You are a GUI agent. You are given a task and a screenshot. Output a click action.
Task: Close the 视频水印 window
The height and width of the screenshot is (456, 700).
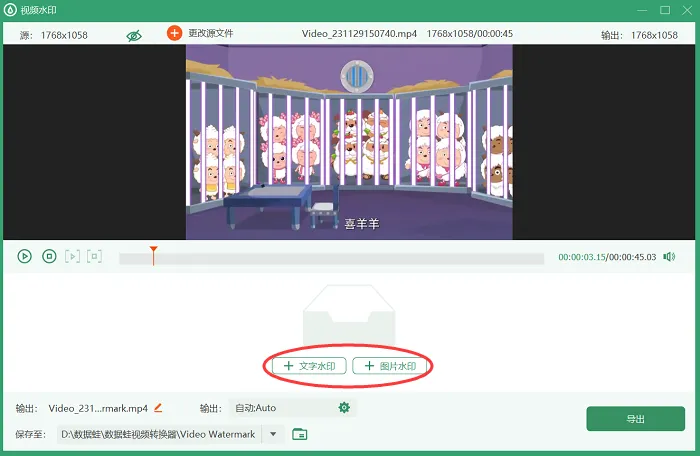687,10
